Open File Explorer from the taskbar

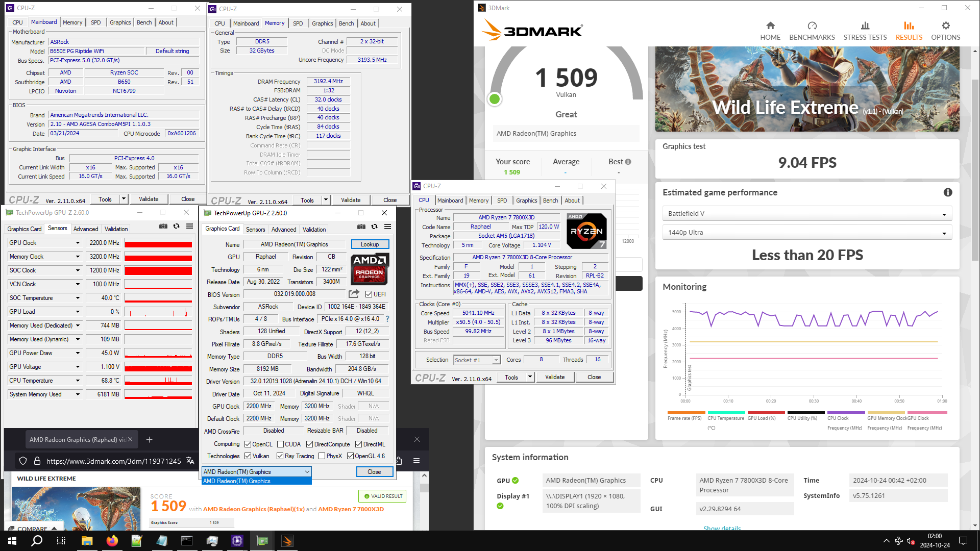(87, 541)
